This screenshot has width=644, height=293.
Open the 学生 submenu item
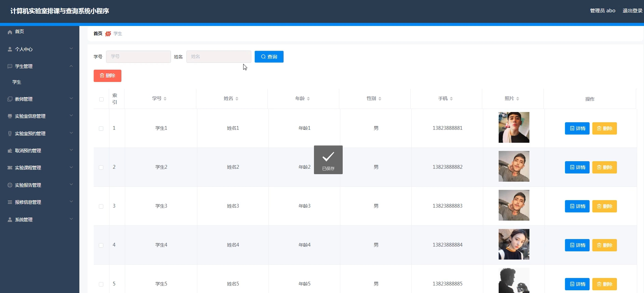click(x=17, y=82)
